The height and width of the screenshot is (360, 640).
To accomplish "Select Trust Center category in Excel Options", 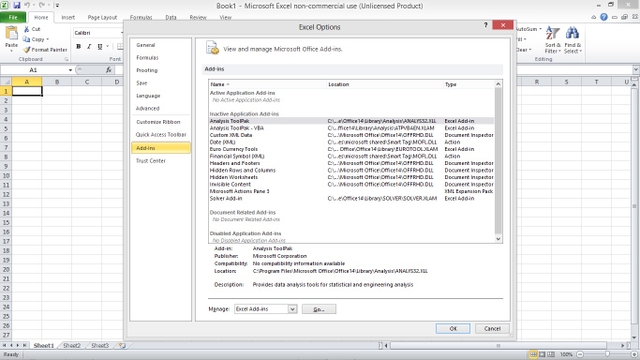I will [x=161, y=161].
